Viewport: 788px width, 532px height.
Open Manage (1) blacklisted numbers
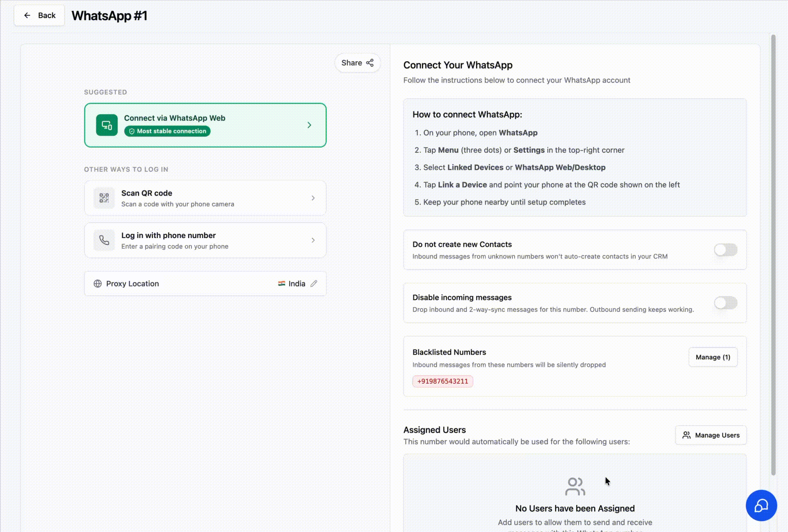coord(713,357)
